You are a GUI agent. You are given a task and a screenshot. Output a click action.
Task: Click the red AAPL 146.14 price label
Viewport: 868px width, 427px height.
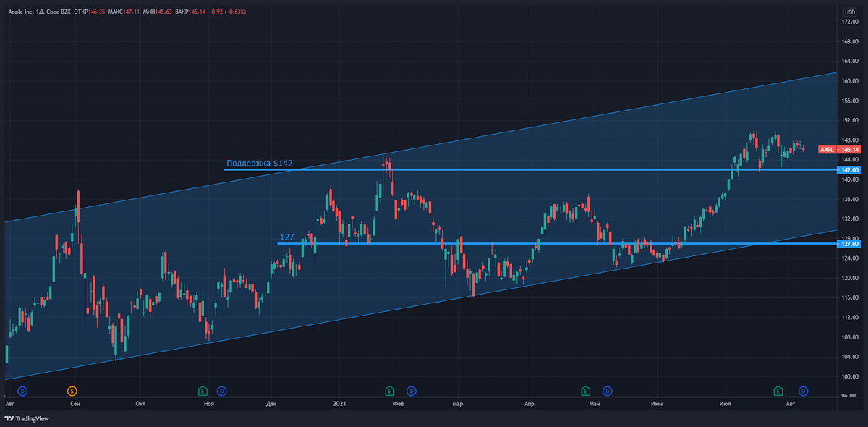839,149
